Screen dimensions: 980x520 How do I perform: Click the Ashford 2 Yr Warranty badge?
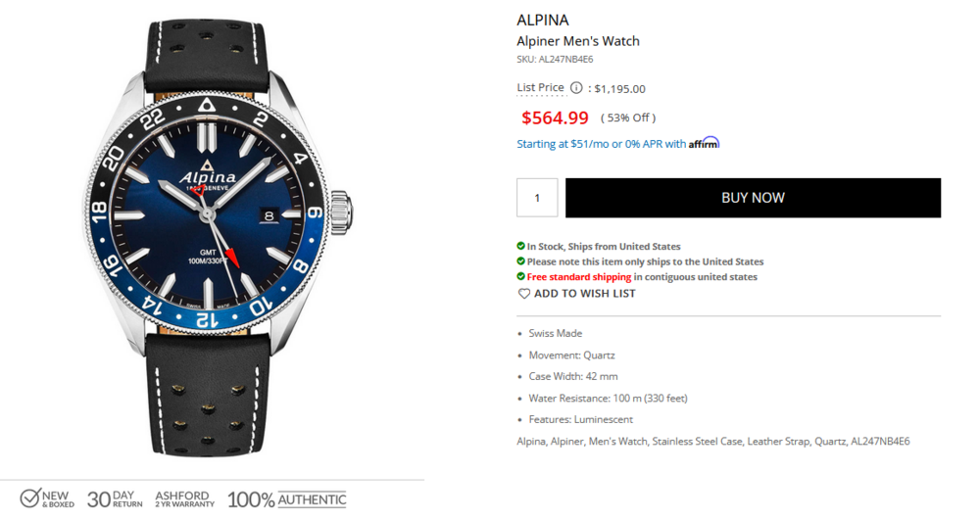click(184, 498)
